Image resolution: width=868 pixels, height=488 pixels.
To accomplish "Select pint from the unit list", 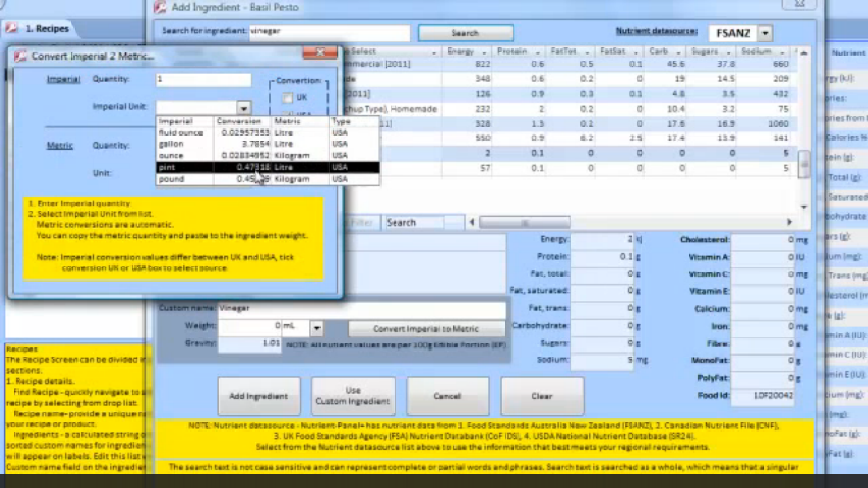I will tap(167, 167).
